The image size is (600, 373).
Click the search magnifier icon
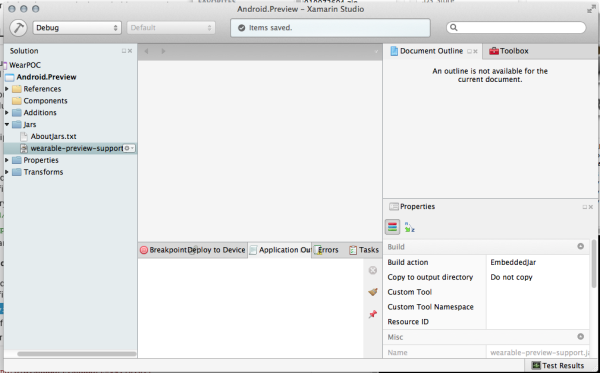click(453, 28)
